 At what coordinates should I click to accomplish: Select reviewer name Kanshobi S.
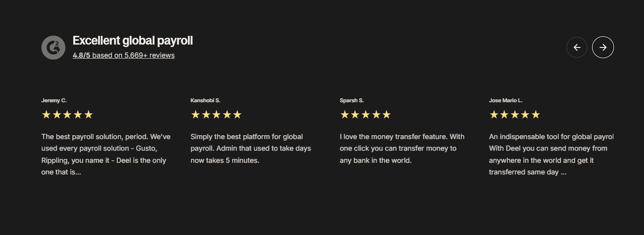coord(205,100)
